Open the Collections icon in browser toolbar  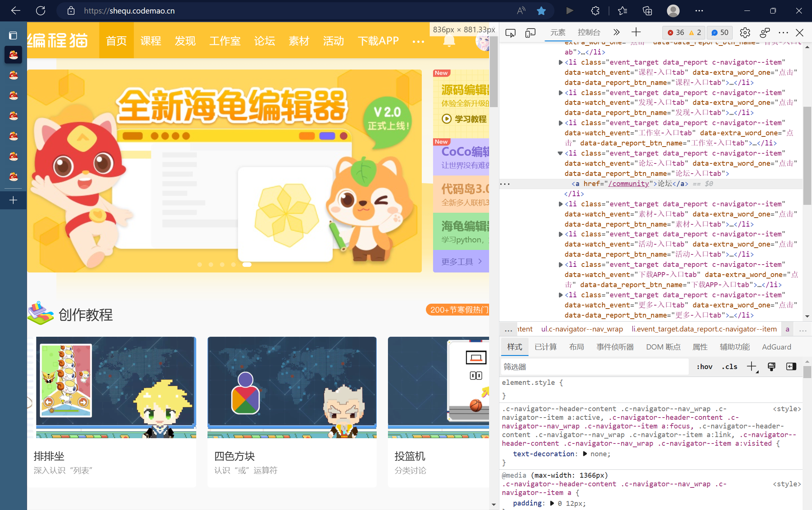(647, 11)
